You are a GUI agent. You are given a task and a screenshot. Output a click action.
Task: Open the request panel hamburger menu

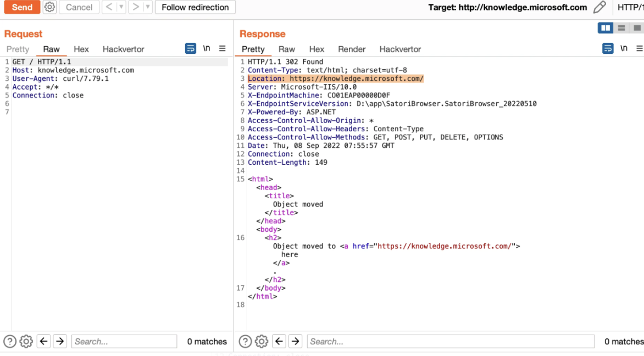pos(222,48)
